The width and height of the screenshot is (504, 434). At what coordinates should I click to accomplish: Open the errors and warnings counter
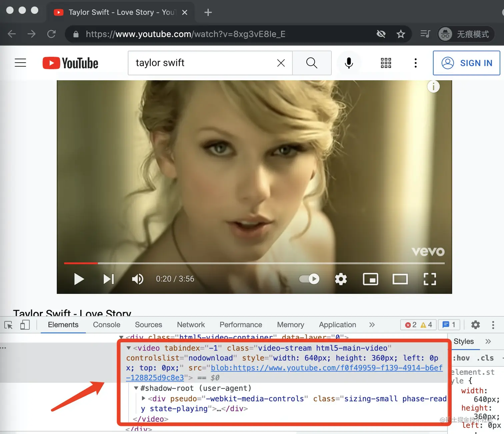(418, 325)
